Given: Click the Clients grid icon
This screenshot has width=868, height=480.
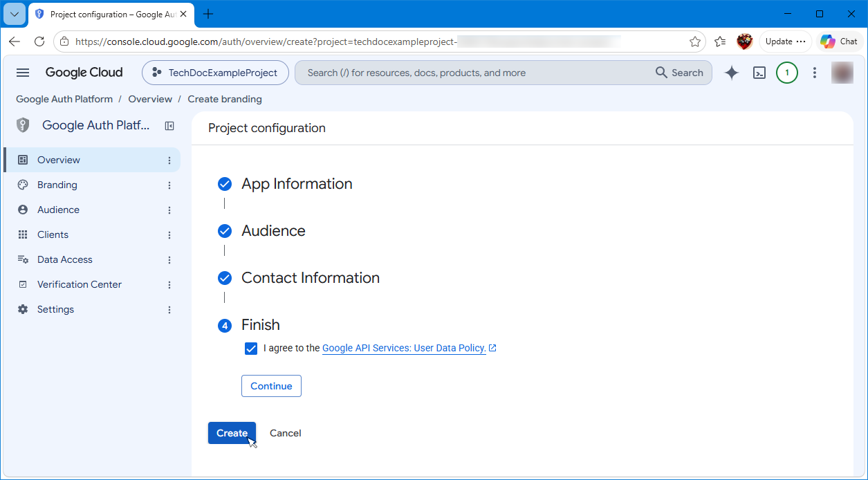Looking at the screenshot, I should tap(23, 234).
